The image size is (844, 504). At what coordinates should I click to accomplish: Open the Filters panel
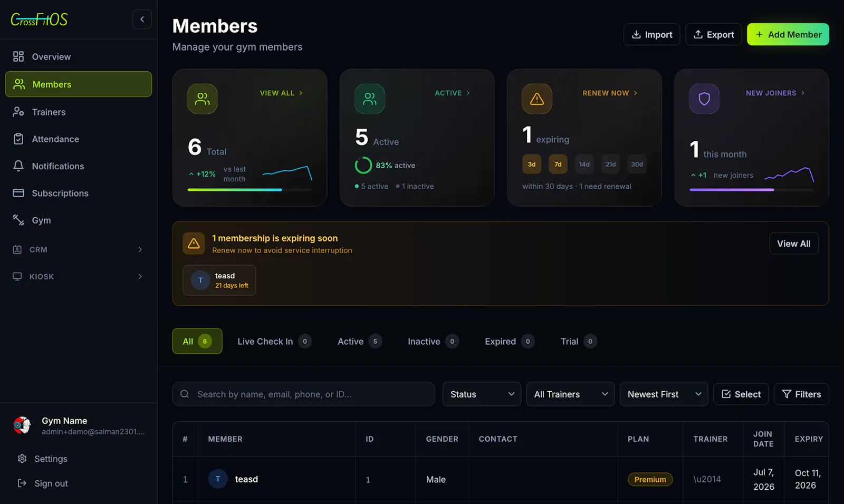click(801, 394)
